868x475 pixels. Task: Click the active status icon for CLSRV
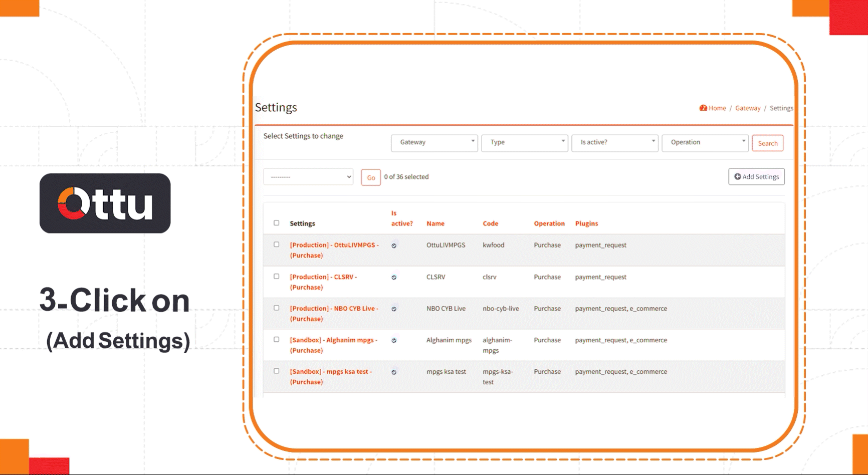pyautogui.click(x=394, y=277)
